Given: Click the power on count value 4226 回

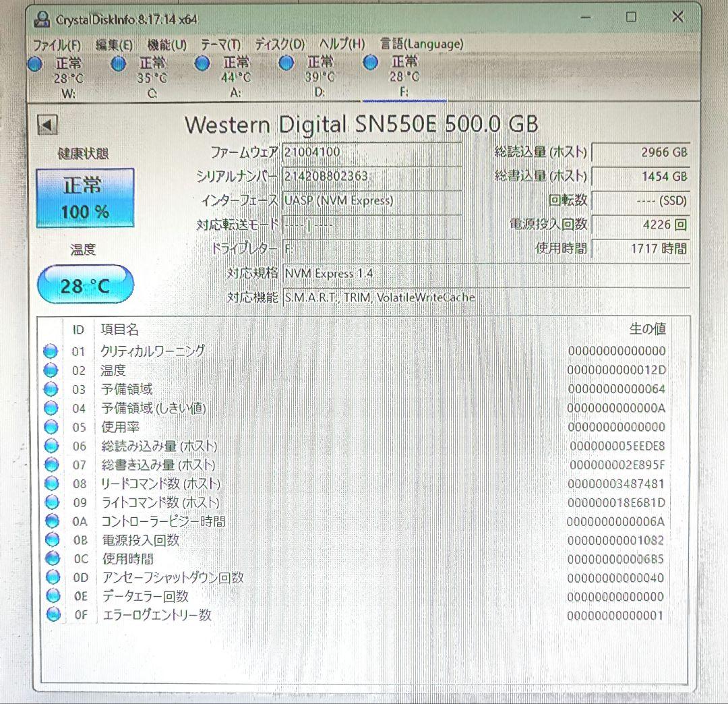Looking at the screenshot, I should pos(641,225).
